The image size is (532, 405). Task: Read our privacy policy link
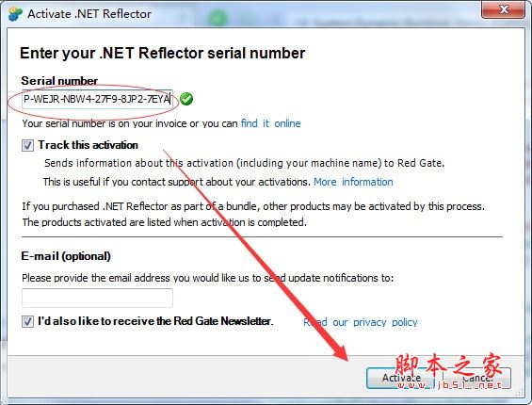pyautogui.click(x=361, y=322)
